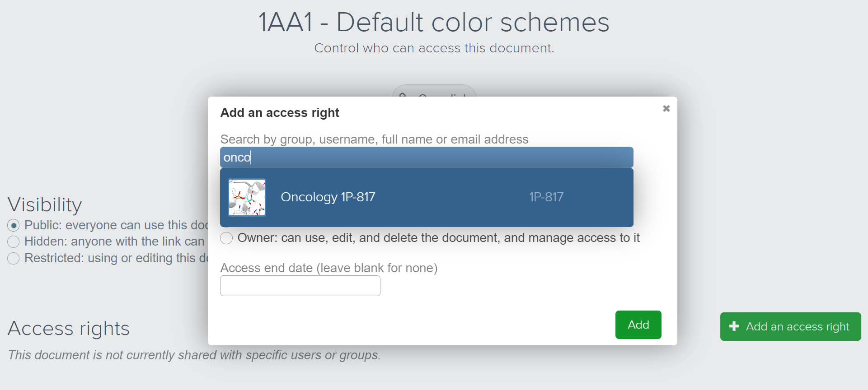Click the Oncology 1P-817 molecule thumbnail

coord(247,197)
